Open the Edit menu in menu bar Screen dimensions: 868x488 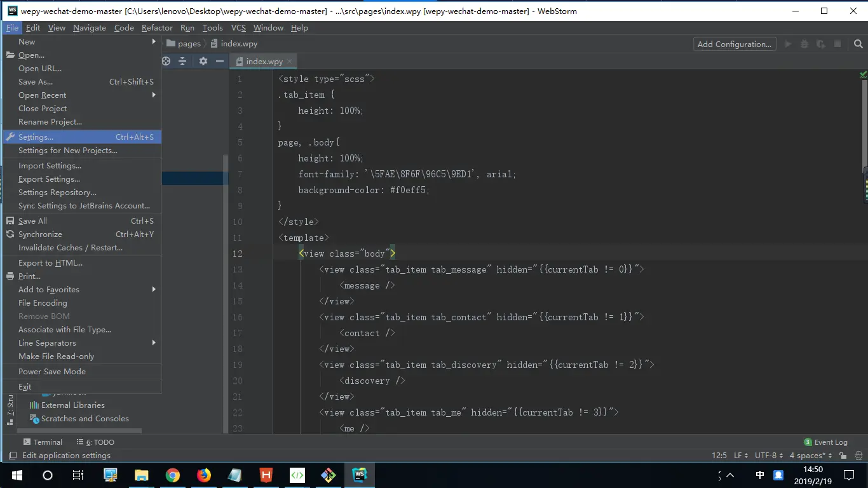coord(33,27)
